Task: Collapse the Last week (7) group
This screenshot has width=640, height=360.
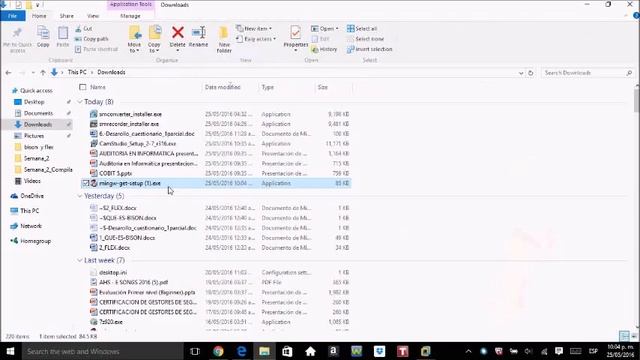Action: [80, 260]
